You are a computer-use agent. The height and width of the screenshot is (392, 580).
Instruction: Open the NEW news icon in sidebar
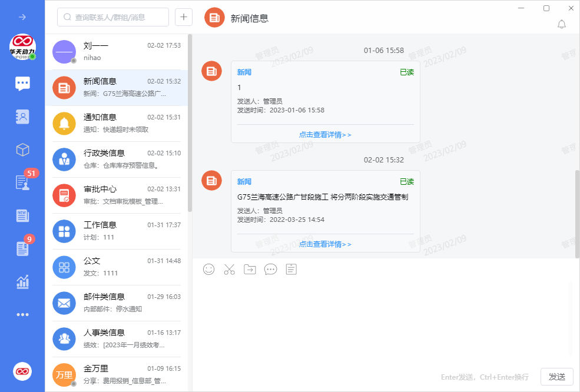click(22, 215)
